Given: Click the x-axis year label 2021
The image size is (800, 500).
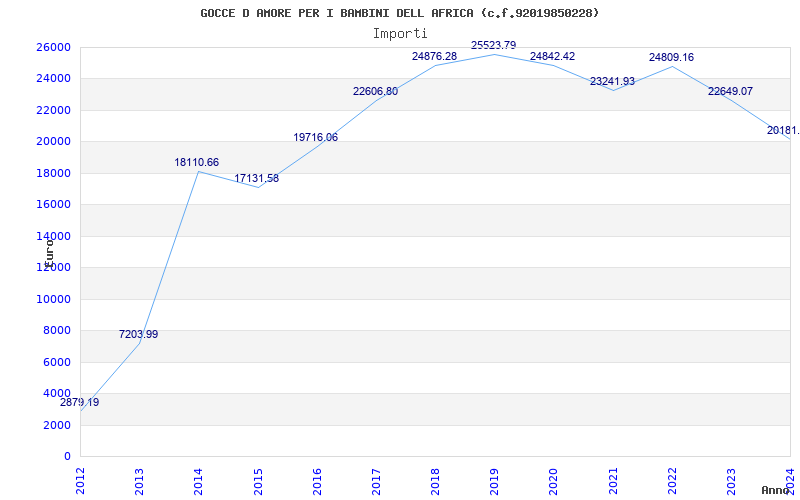Looking at the screenshot, I should 613,481.
